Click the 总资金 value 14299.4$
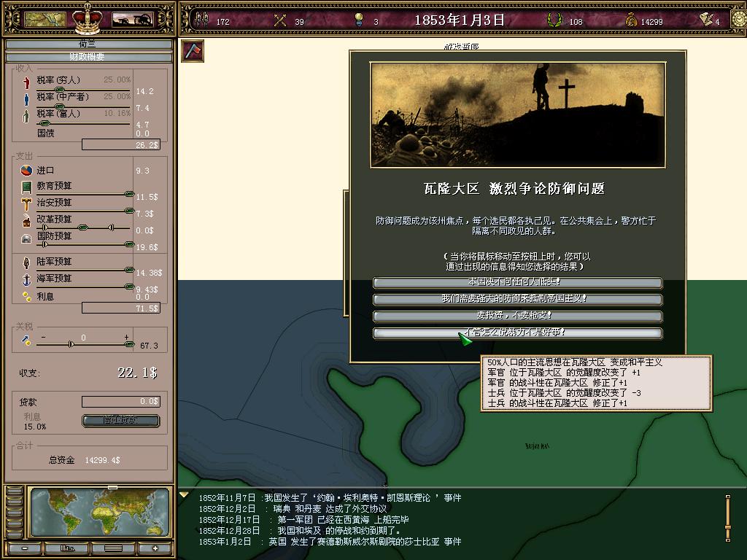 (102, 461)
